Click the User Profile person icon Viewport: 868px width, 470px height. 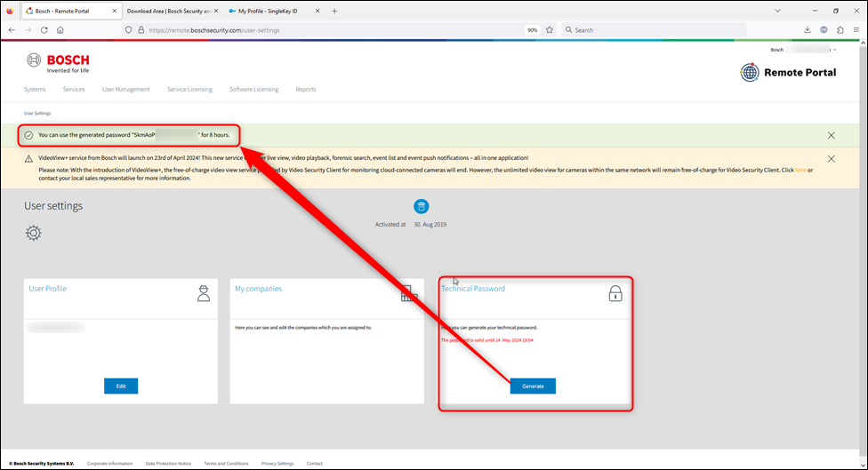(204, 293)
